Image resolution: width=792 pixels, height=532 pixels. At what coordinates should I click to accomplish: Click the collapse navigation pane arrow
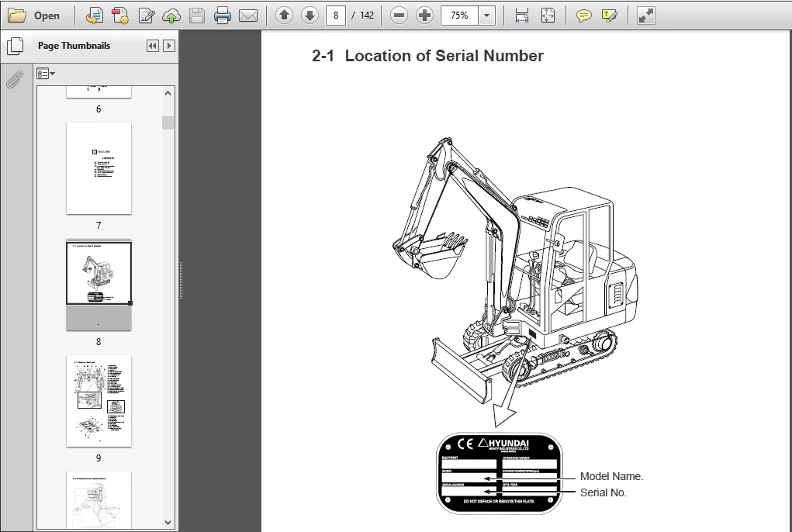tap(169, 46)
